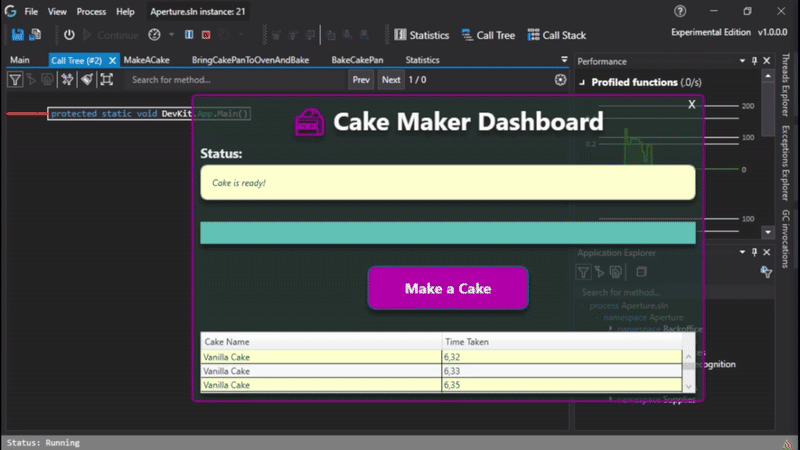Switch to the MakeACake tab
This screenshot has width=800, height=450.
[x=147, y=60]
